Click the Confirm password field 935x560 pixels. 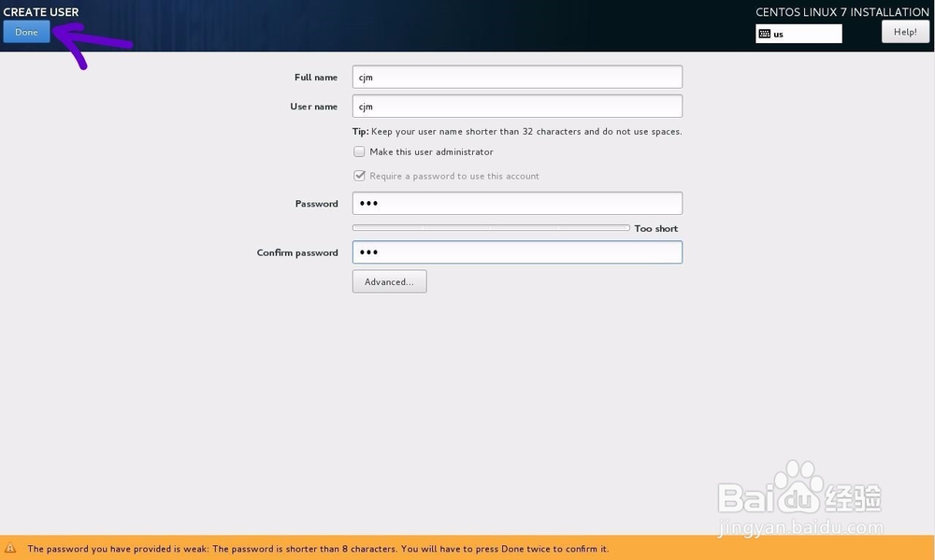tap(517, 251)
